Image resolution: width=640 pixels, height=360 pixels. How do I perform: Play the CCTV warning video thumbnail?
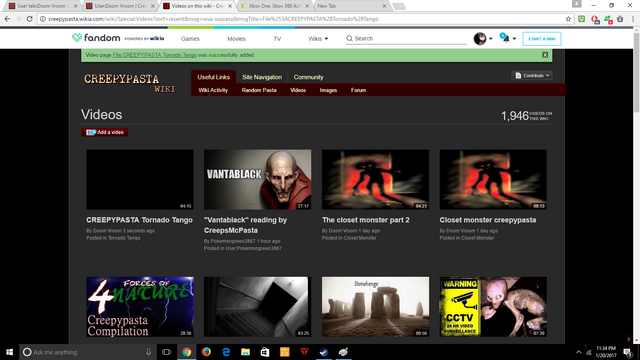493,307
